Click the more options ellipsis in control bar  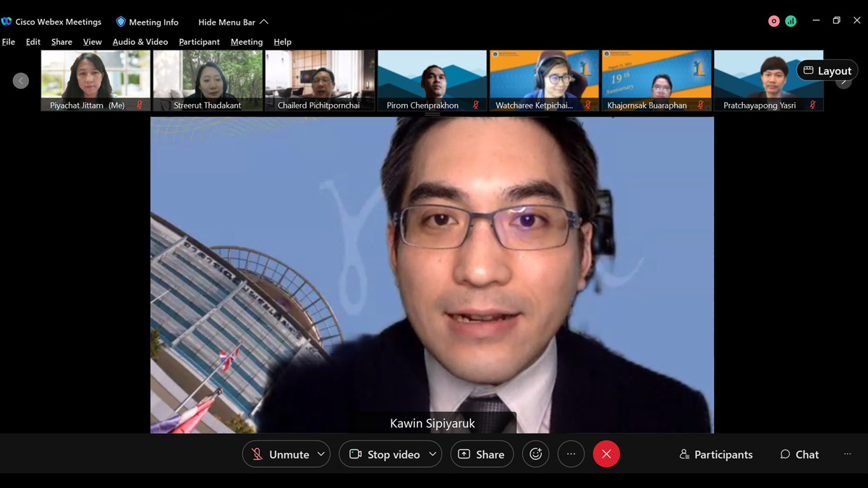pos(571,454)
